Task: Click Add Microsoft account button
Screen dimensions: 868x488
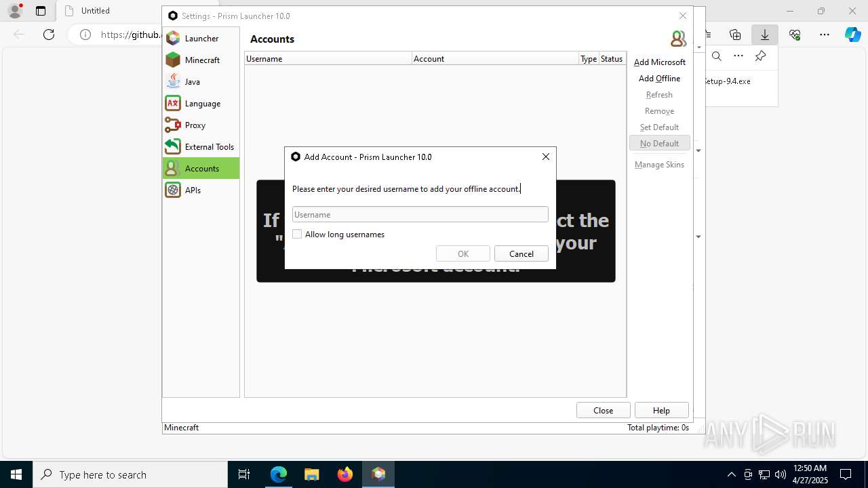Action: coord(659,62)
